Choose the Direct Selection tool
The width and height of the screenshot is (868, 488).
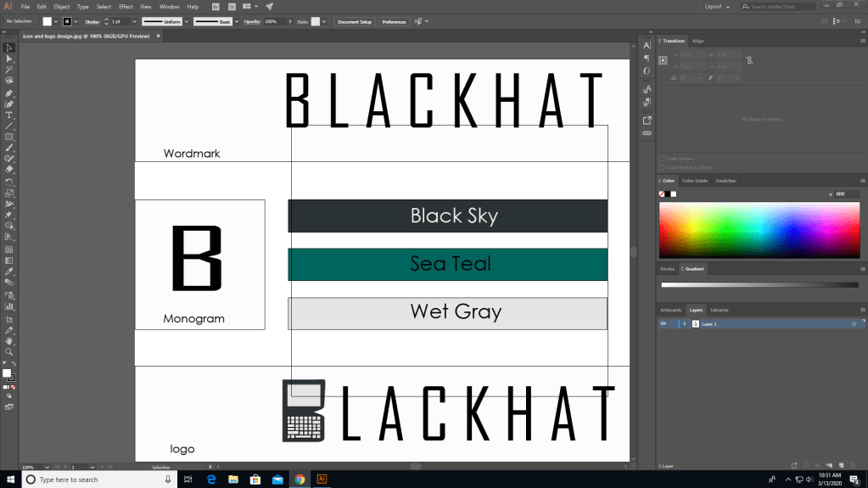tap(9, 59)
